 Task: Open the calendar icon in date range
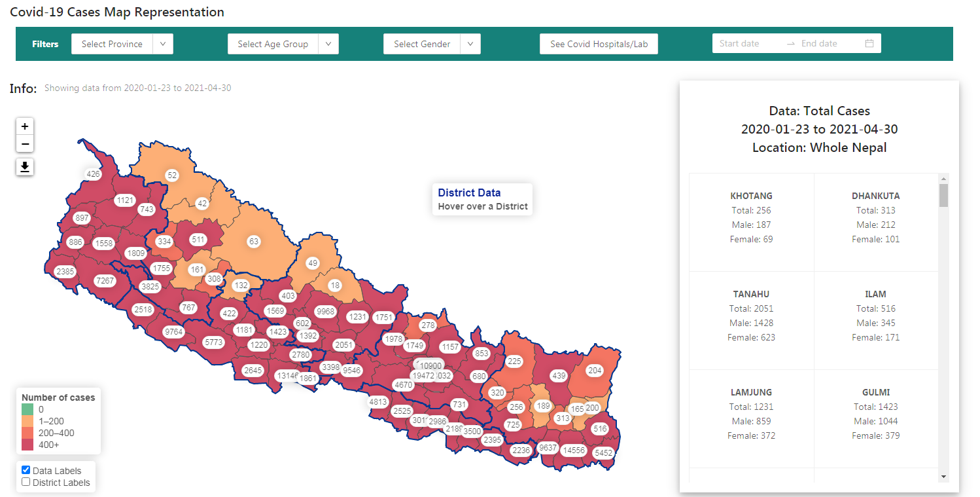[x=869, y=44]
